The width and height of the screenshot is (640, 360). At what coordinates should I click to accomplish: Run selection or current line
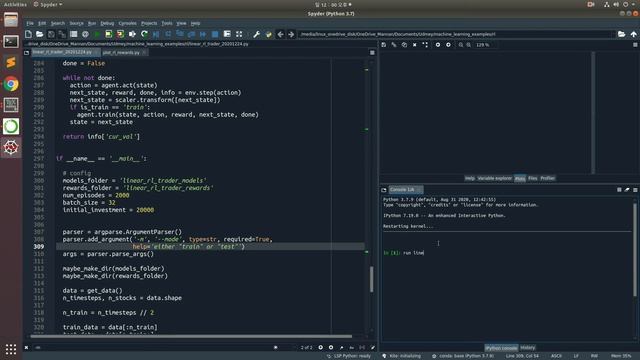pyautogui.click(x=132, y=34)
